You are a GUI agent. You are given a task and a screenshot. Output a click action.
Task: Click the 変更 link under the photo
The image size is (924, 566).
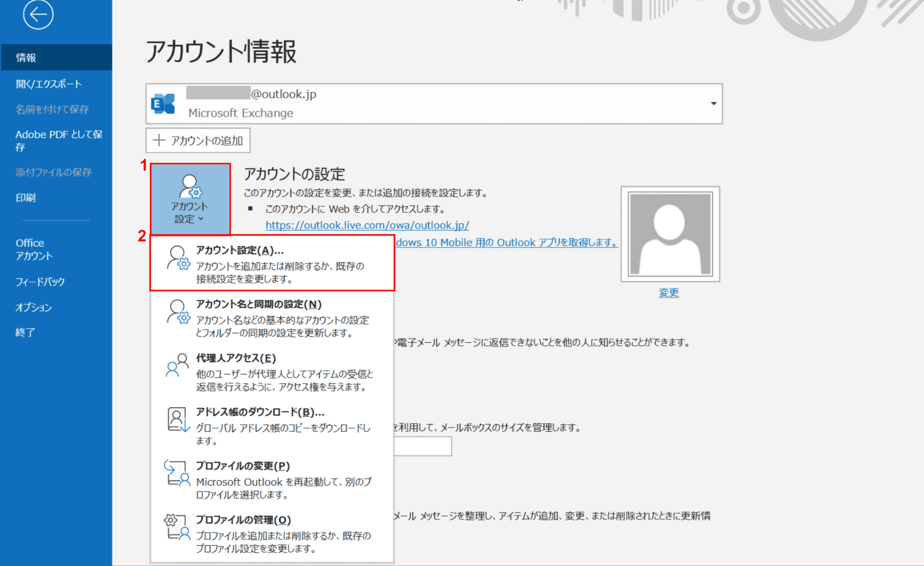(x=669, y=292)
